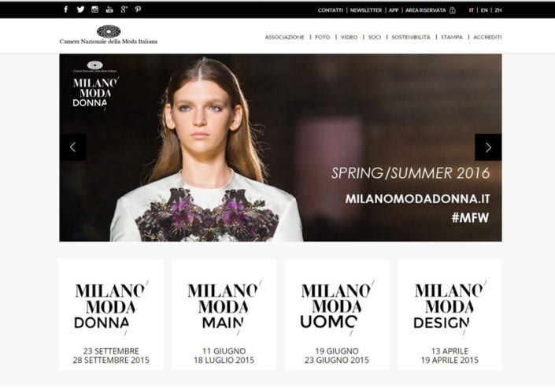Open the Instagram camera icon

(x=94, y=9)
